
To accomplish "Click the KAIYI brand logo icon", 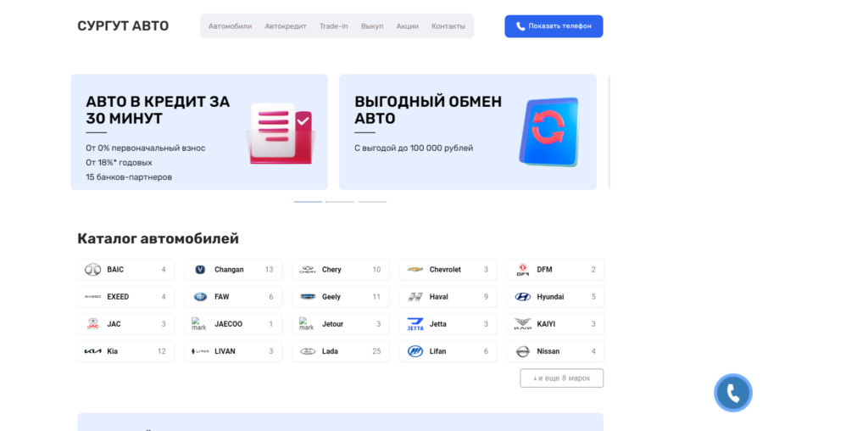I will 522,324.
